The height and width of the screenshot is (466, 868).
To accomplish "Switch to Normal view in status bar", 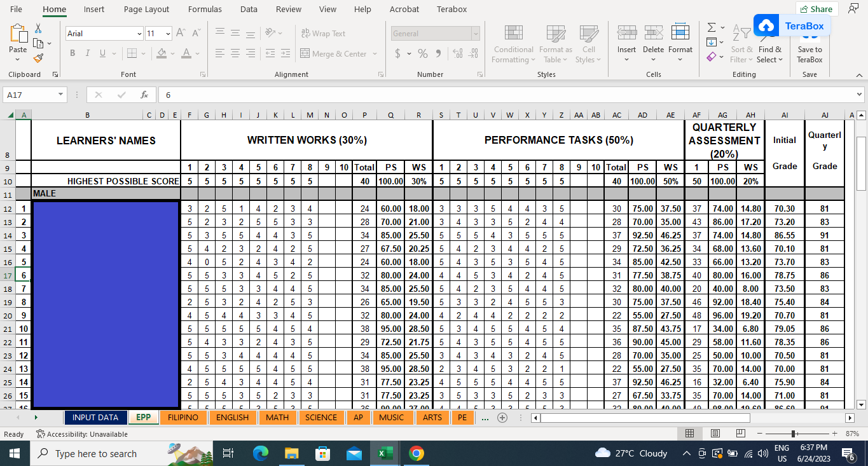I will point(690,434).
